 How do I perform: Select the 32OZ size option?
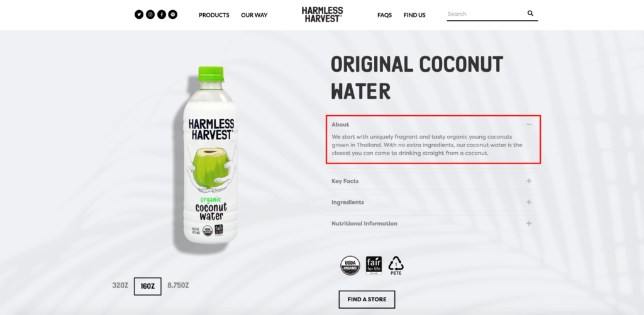point(120,285)
